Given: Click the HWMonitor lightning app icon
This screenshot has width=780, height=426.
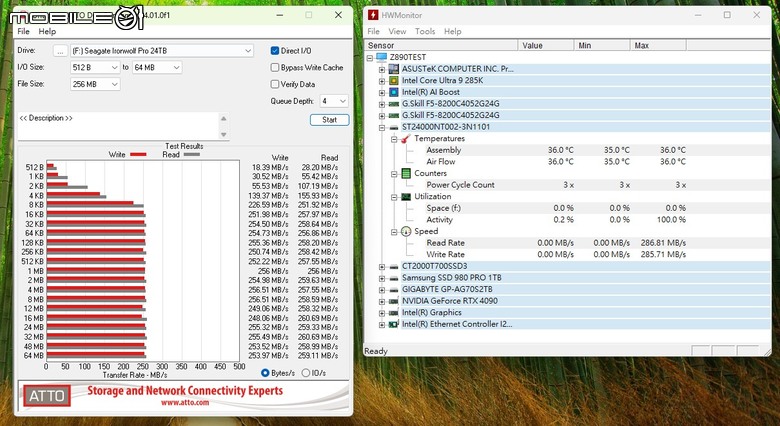Looking at the screenshot, I should (x=373, y=15).
